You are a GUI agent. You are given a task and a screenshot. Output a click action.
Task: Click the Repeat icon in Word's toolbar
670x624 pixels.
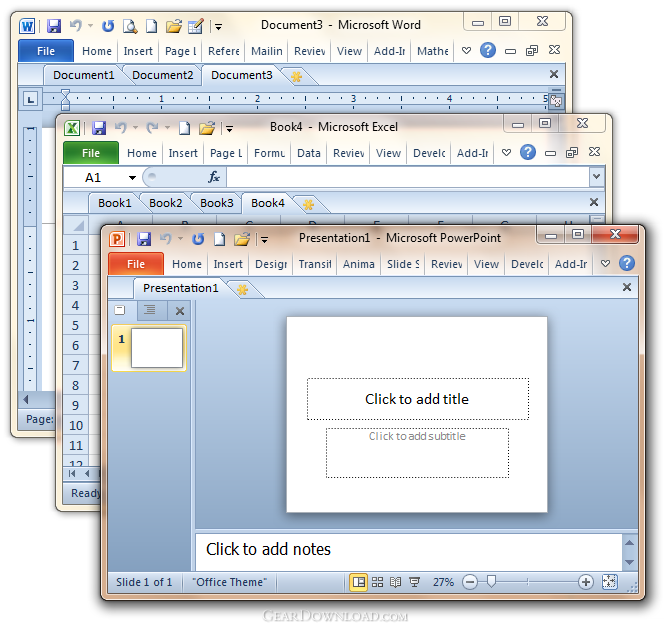108,26
